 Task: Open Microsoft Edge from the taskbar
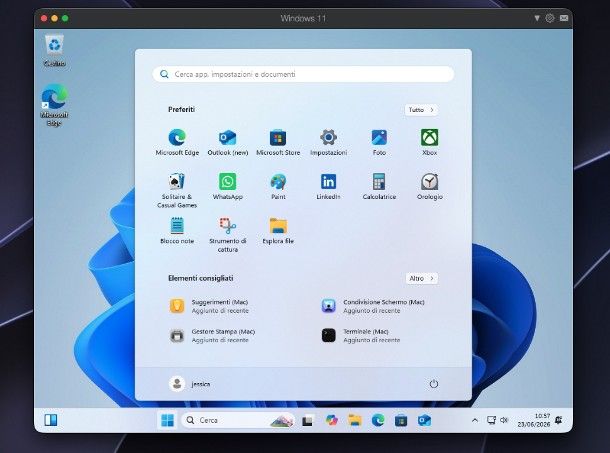pyautogui.click(x=378, y=420)
